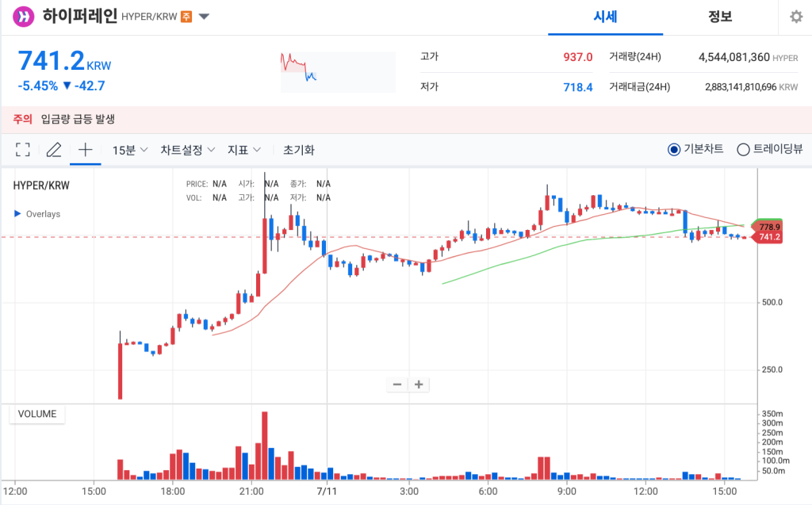Click the 거래량(24H) label
The height and width of the screenshot is (505, 812).
(635, 57)
